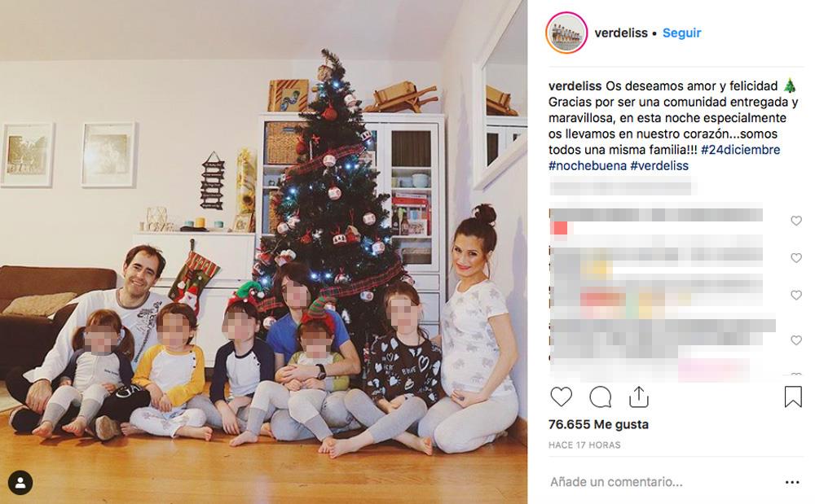Show tagged people via photo corner icon
815x504 pixels.
(x=20, y=483)
